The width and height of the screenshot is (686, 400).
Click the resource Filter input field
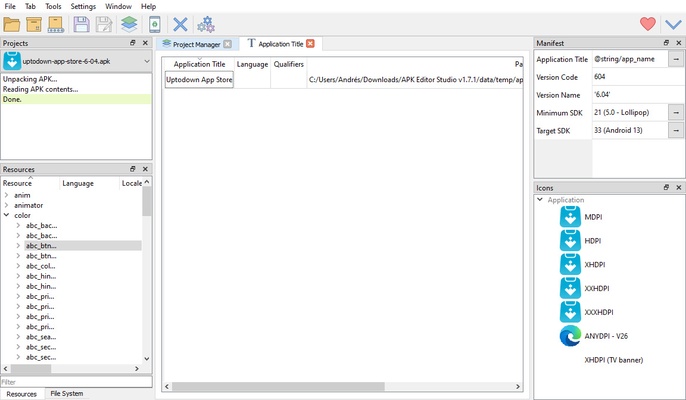point(77,382)
